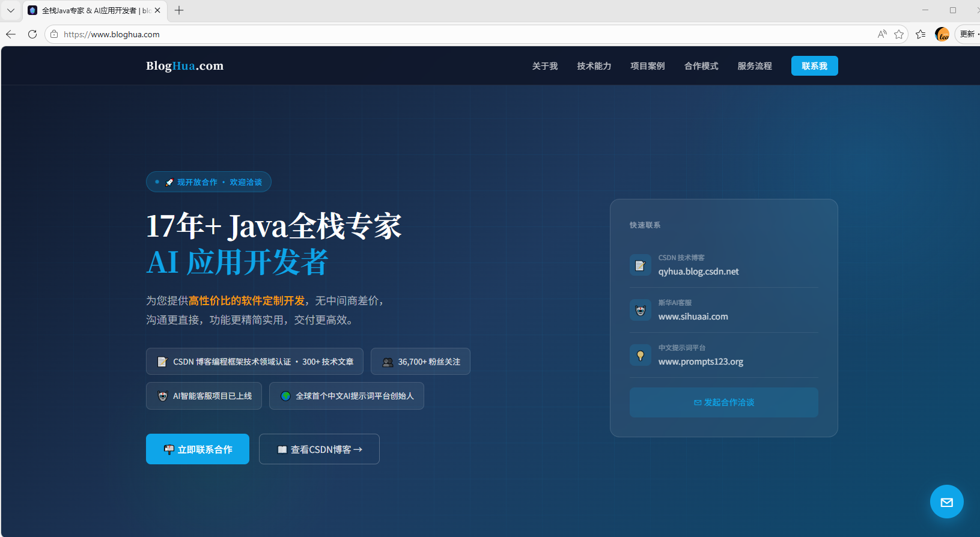Image resolution: width=980 pixels, height=537 pixels.
Task: Click the site lock info icon
Action: pyautogui.click(x=54, y=34)
